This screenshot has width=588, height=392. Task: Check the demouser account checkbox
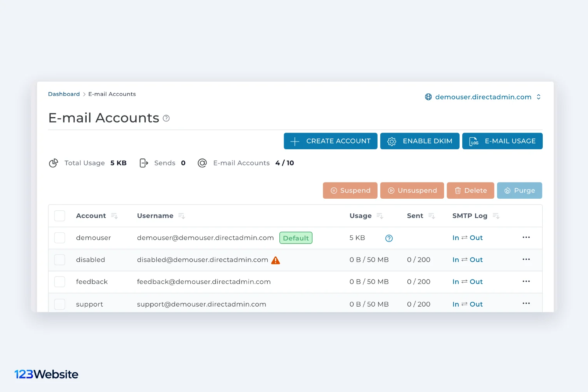60,238
